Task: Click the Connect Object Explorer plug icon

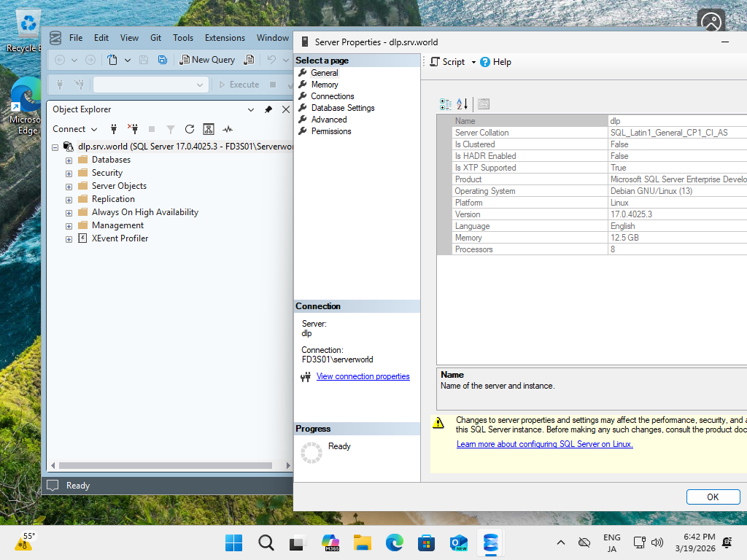Action: (113, 128)
